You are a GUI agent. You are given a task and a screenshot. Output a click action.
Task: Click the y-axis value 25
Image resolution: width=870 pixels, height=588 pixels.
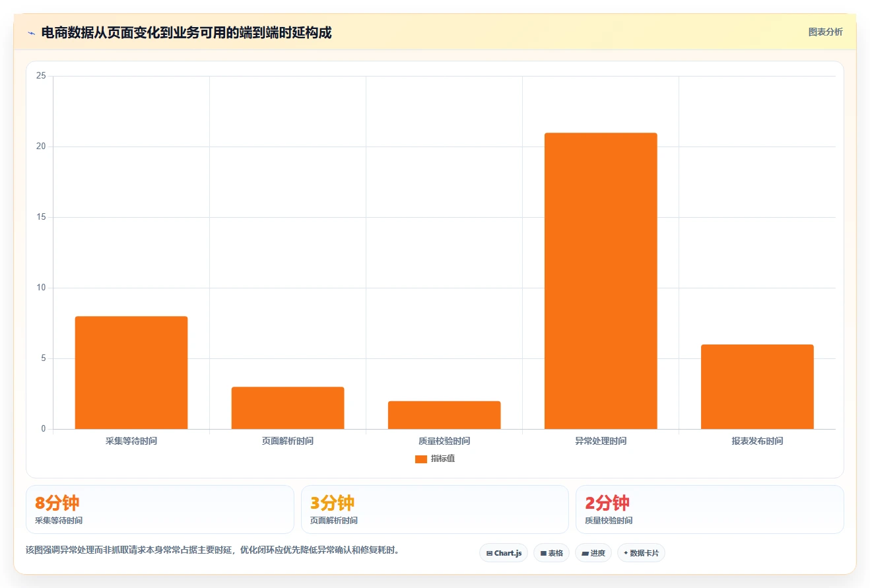pyautogui.click(x=41, y=76)
